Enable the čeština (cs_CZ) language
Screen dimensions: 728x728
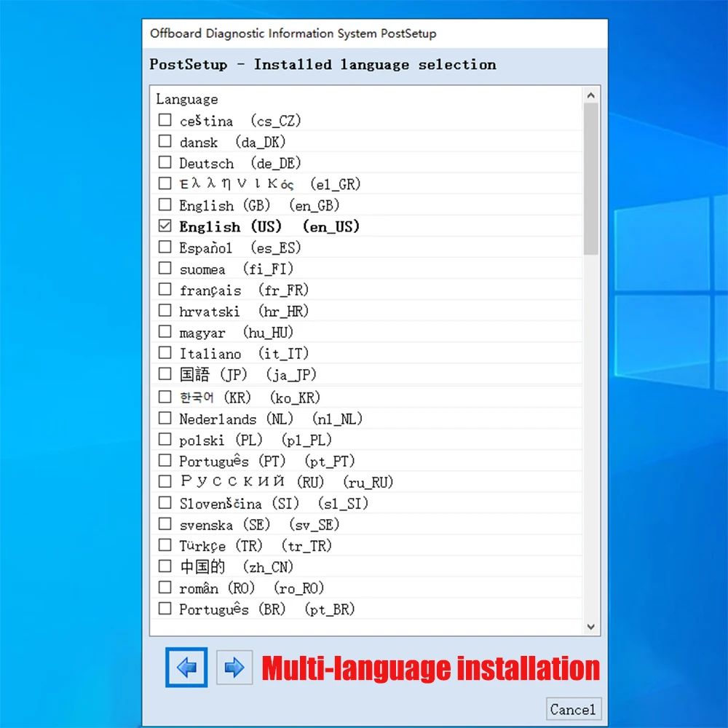pos(165,119)
